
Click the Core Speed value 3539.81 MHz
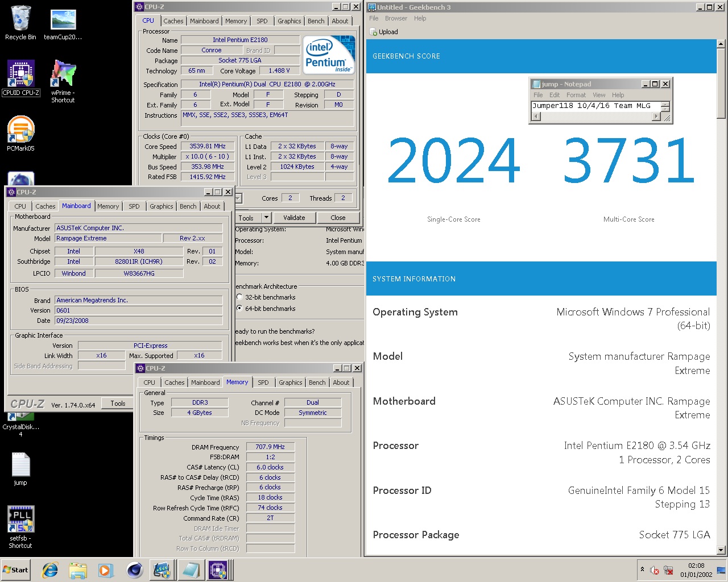(208, 146)
